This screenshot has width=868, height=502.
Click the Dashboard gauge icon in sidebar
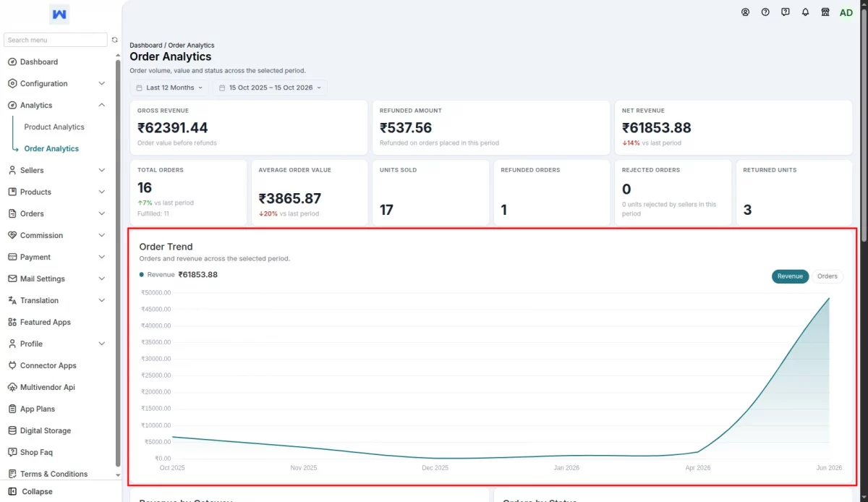[12, 62]
